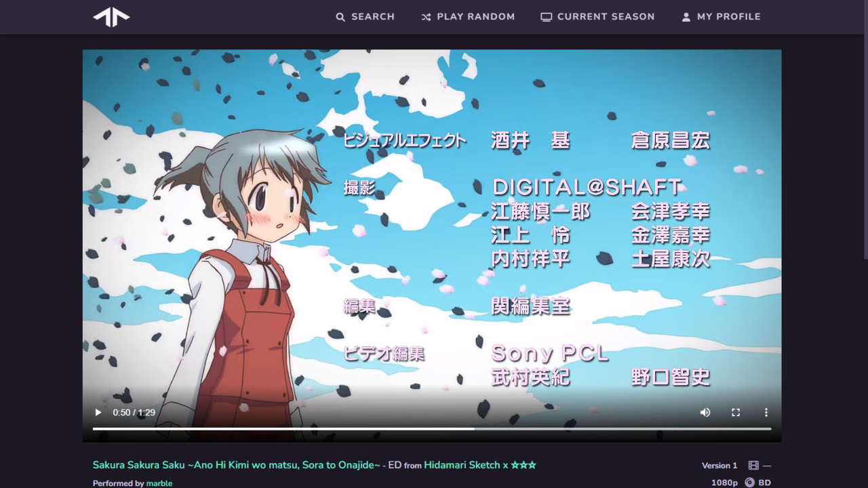Go to Current Season page

click(x=597, y=17)
